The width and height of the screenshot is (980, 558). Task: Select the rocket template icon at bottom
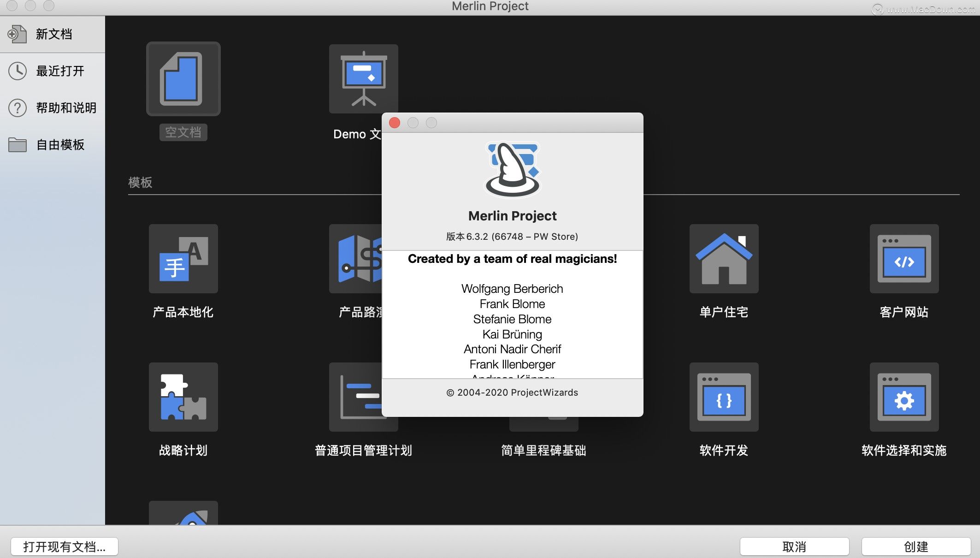[183, 513]
